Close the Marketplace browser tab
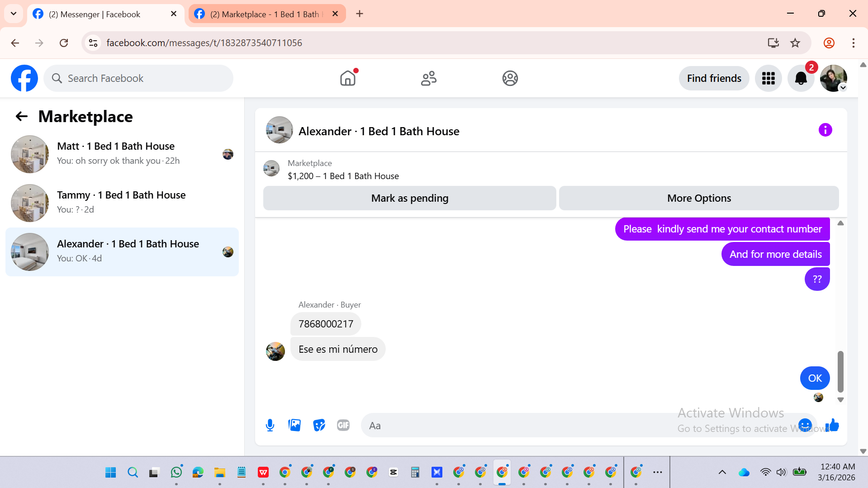The image size is (868, 488). coord(335,14)
